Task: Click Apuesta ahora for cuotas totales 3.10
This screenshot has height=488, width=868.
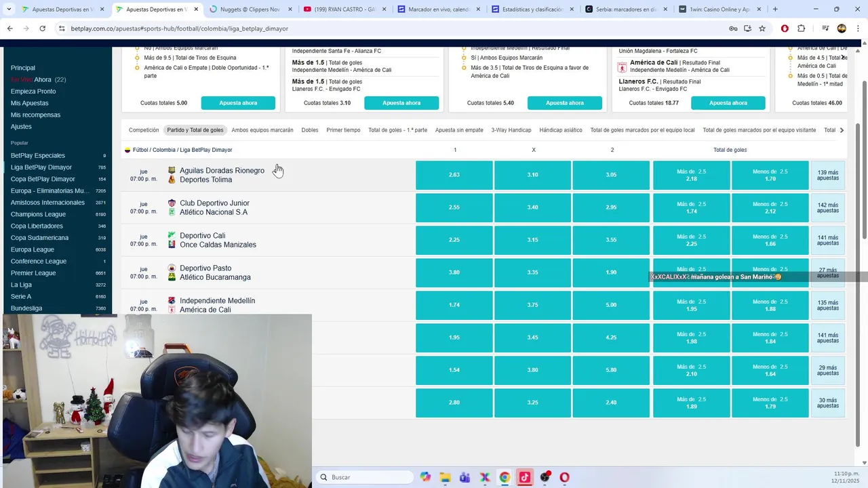Action: coord(401,103)
